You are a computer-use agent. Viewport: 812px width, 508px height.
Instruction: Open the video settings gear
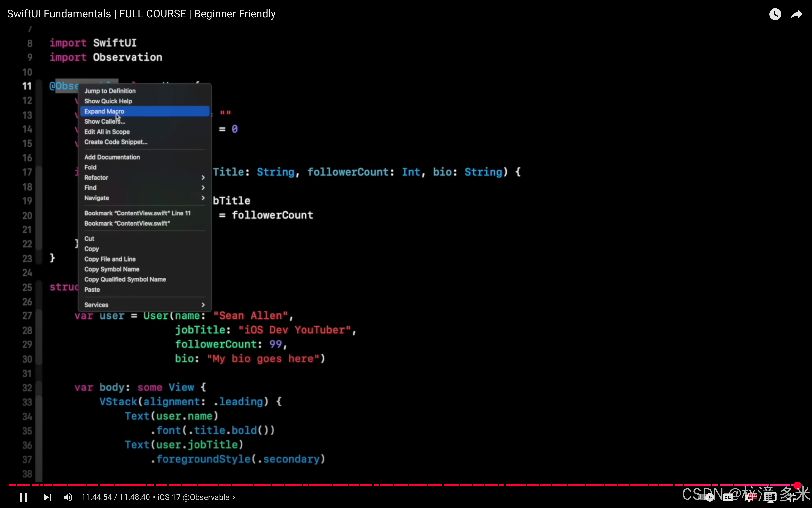(750, 497)
